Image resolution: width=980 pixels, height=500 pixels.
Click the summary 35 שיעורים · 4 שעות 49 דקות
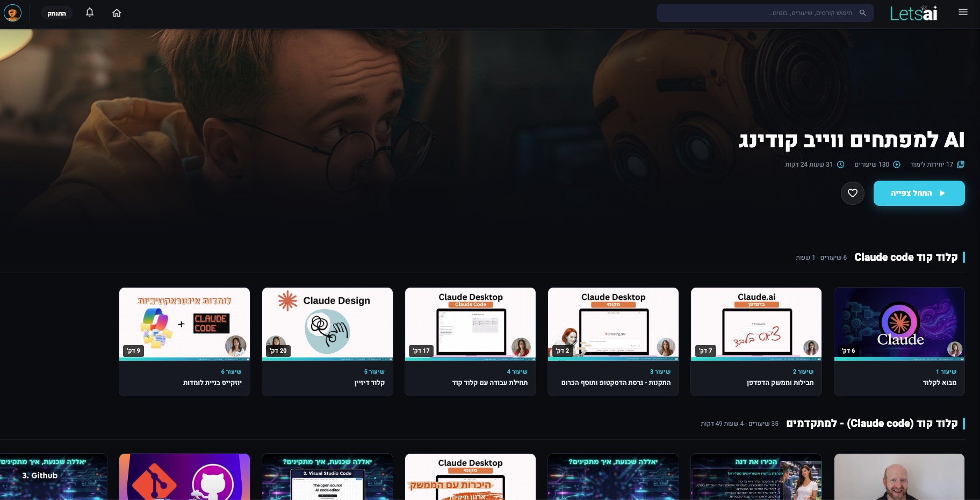(x=740, y=424)
